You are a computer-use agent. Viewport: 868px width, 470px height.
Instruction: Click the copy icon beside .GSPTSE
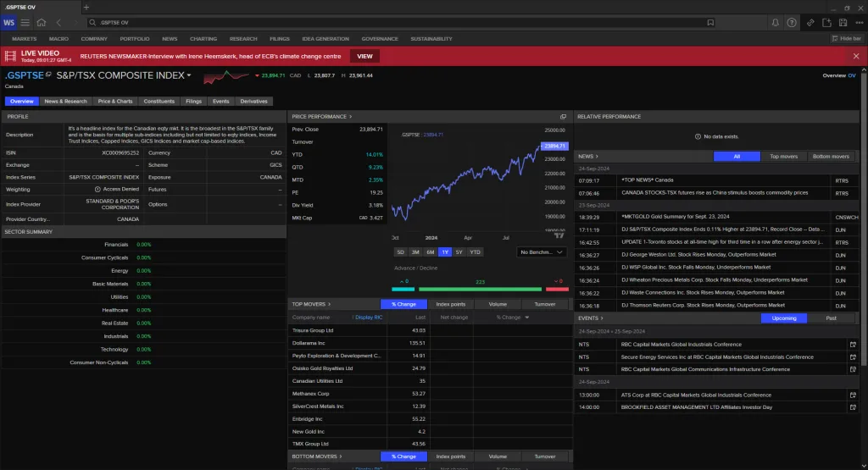48,75
